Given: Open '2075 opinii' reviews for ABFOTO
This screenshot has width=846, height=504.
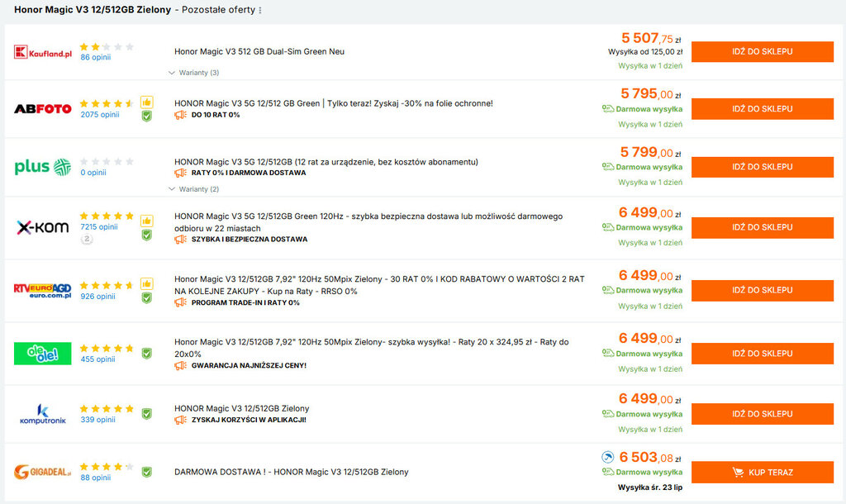Looking at the screenshot, I should coord(100,115).
